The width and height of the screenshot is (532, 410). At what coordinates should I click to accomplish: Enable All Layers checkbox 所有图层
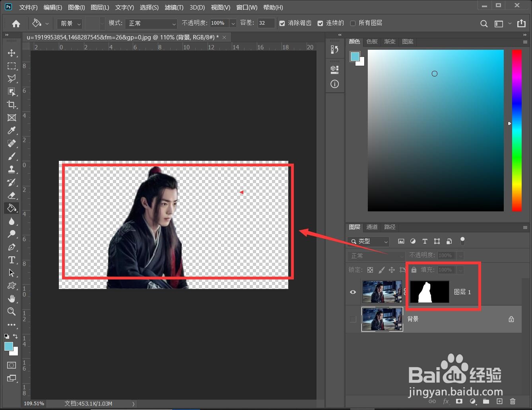pyautogui.click(x=353, y=23)
